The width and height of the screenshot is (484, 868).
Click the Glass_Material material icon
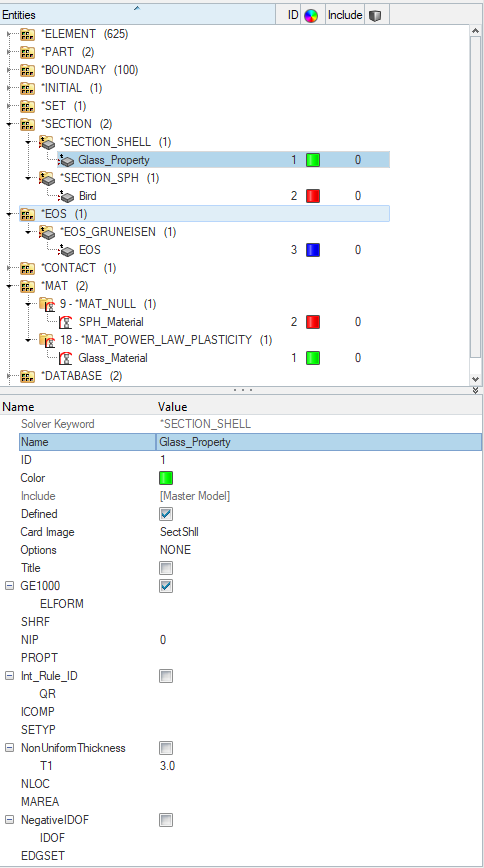pos(66,358)
